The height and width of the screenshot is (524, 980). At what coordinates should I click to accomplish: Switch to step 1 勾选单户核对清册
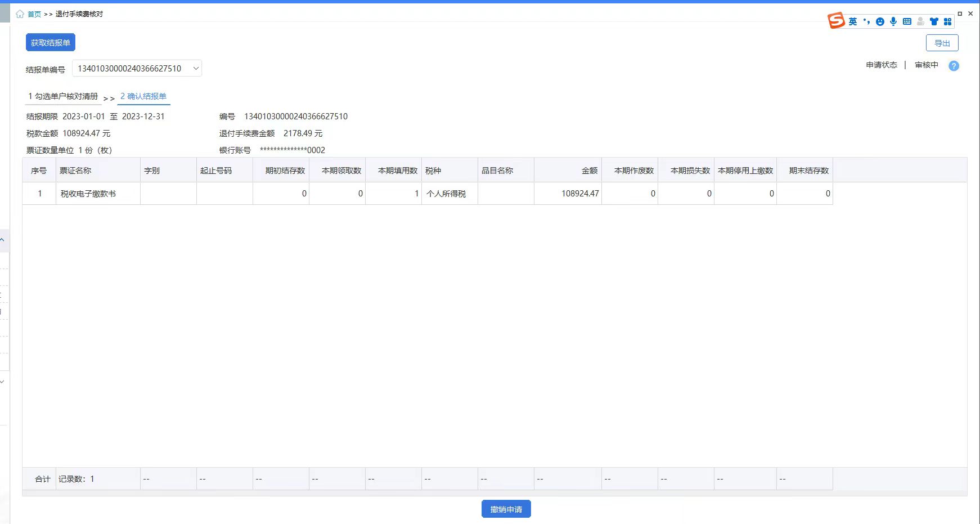click(63, 97)
